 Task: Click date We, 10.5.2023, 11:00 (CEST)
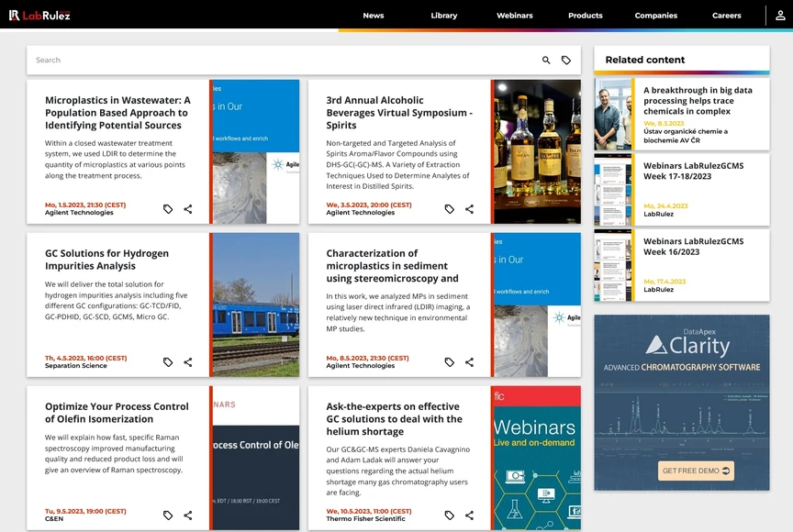click(369, 511)
